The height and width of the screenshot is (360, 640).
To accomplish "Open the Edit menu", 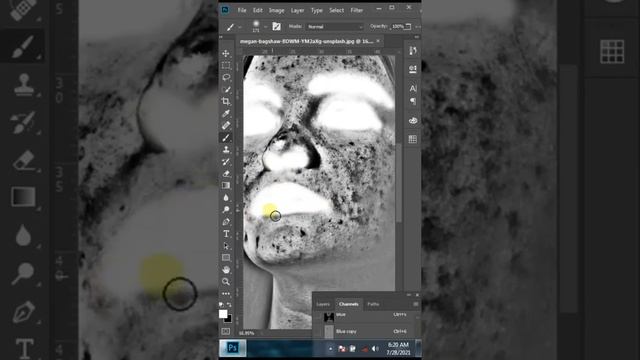I will [x=258, y=10].
